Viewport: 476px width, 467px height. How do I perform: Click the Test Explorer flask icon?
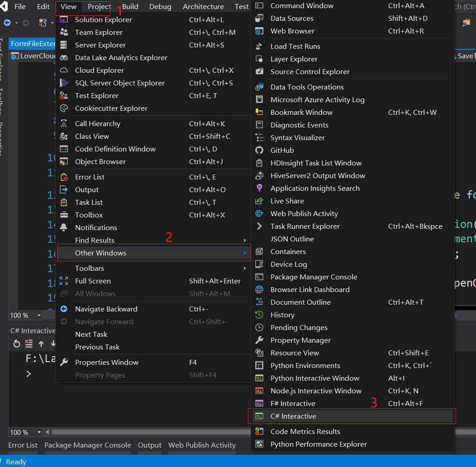tap(64, 96)
